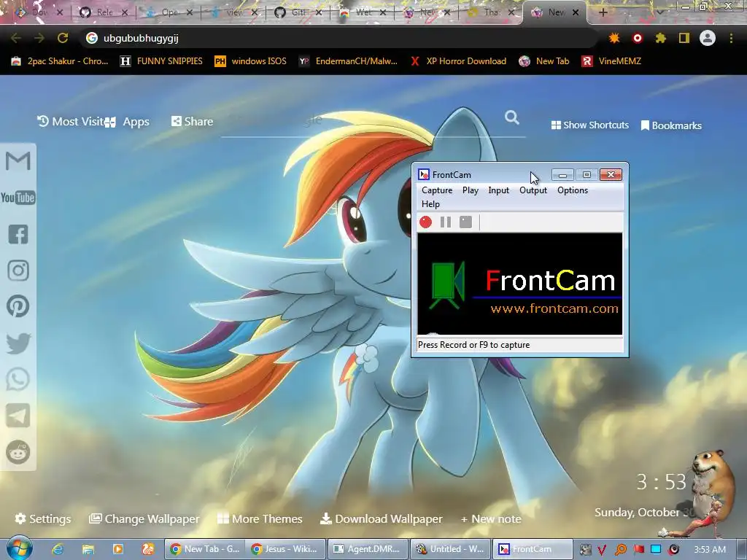747x560 pixels.
Task: Open the Input menu in FrontCam
Action: click(498, 190)
